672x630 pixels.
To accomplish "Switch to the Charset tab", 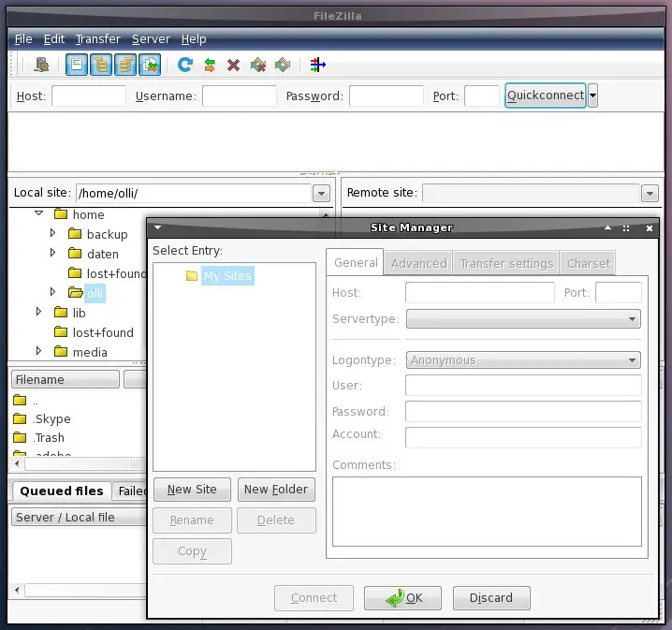I will click(x=588, y=264).
